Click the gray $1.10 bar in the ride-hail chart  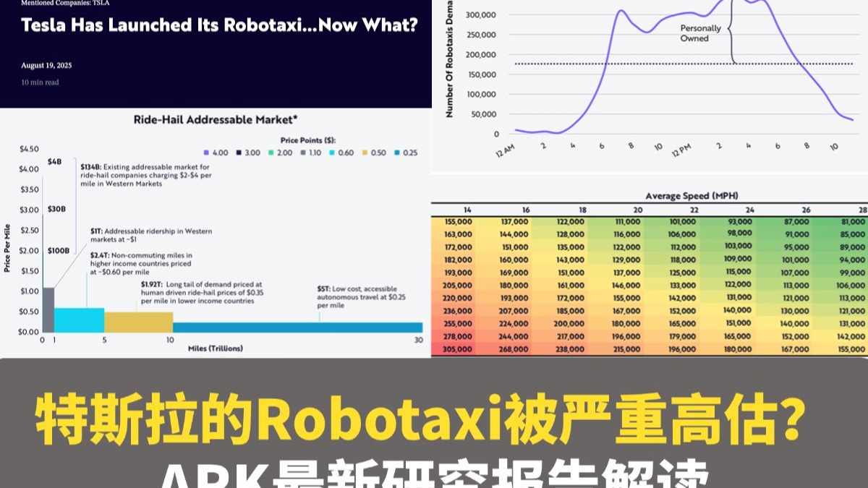tap(48, 309)
